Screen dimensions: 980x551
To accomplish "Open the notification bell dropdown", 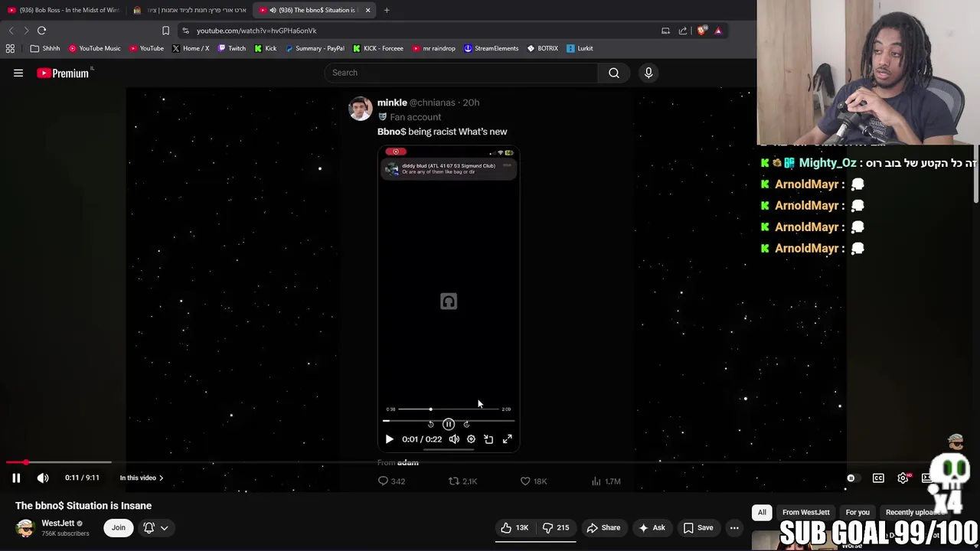I will click(155, 527).
